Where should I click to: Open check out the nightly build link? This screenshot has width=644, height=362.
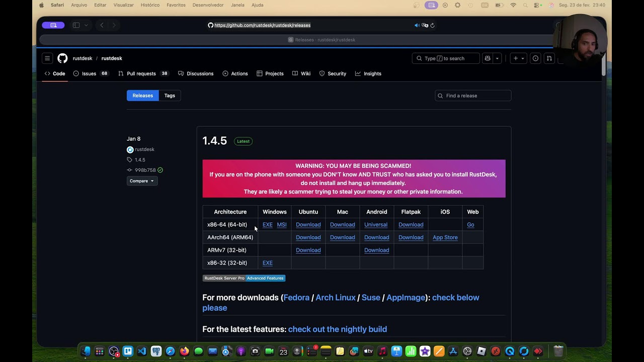pos(338,329)
